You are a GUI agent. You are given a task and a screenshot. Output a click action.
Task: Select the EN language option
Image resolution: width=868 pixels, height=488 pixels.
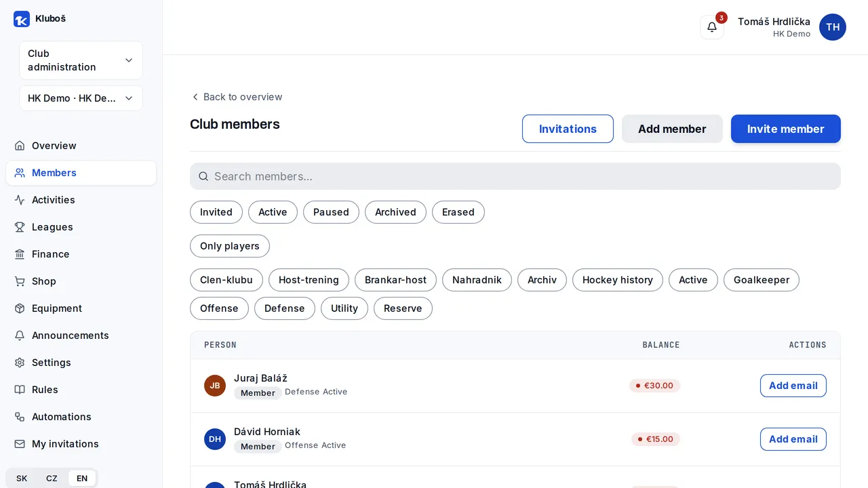point(82,479)
